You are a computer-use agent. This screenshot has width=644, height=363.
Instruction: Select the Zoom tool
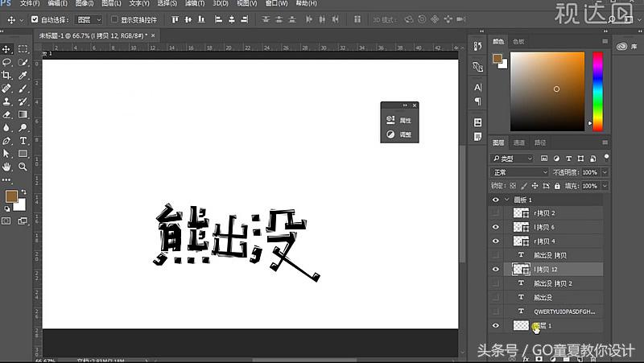point(23,167)
